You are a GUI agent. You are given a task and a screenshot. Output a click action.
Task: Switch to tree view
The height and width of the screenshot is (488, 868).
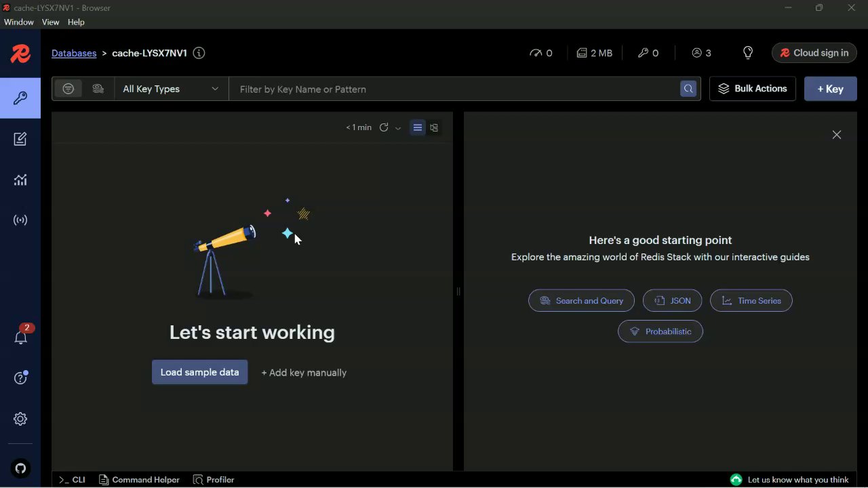[434, 127]
